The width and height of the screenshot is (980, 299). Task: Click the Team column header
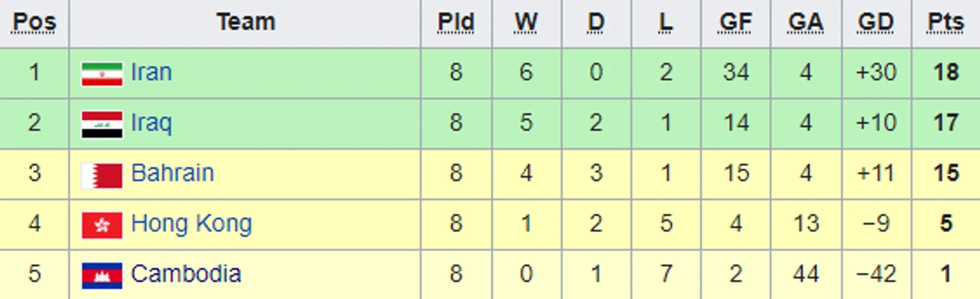(246, 22)
